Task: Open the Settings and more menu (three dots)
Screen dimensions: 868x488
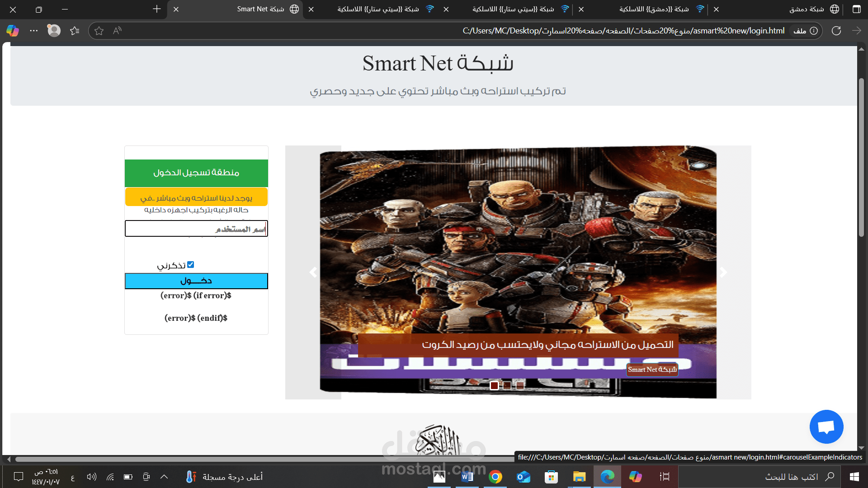Action: [x=34, y=31]
